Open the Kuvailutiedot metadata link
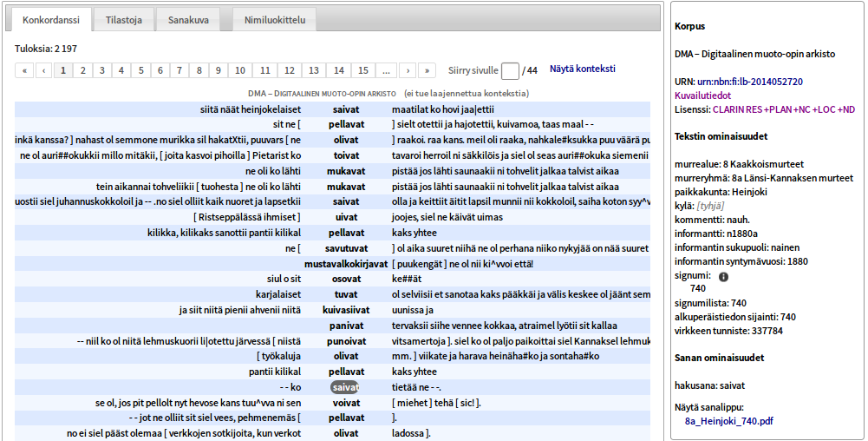The width and height of the screenshot is (868, 441). pos(702,95)
